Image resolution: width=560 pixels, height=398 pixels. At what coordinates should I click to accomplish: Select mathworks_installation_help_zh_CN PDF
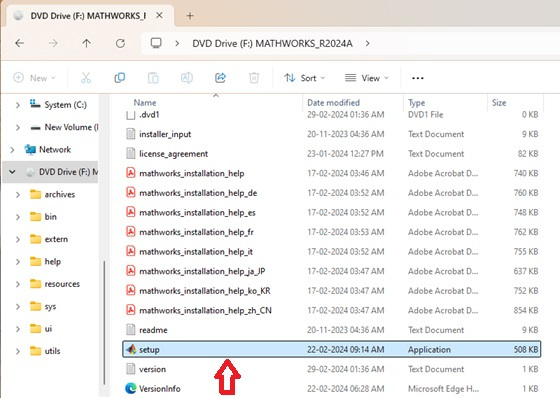(331, 310)
